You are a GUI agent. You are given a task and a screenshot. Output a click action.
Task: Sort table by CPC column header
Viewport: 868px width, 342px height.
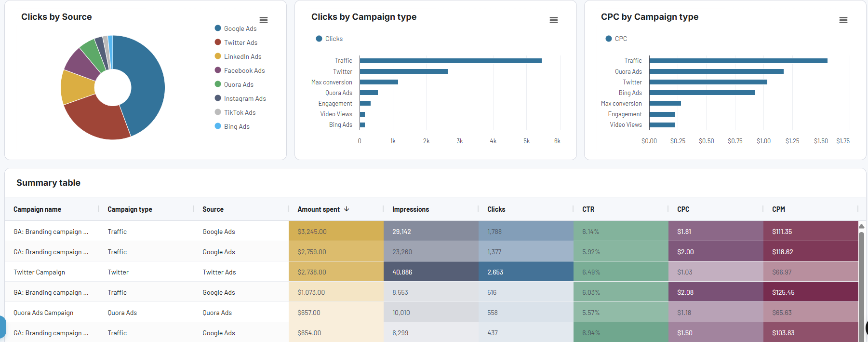pyautogui.click(x=683, y=209)
